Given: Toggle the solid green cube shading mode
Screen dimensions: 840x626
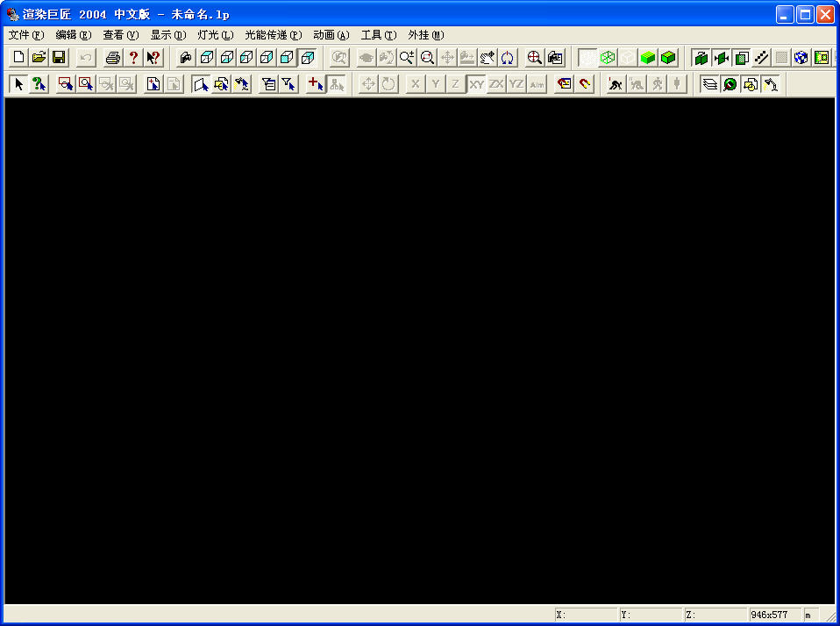Looking at the screenshot, I should 648,58.
